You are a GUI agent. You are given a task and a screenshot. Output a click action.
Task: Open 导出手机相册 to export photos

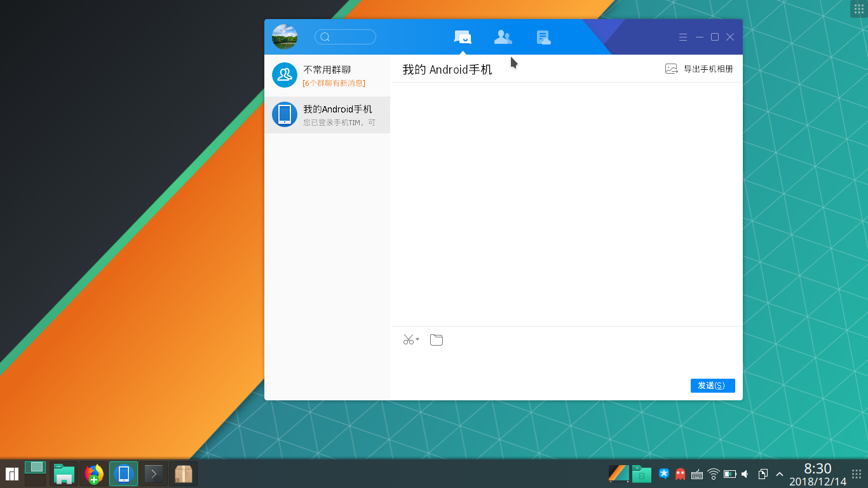click(x=704, y=69)
